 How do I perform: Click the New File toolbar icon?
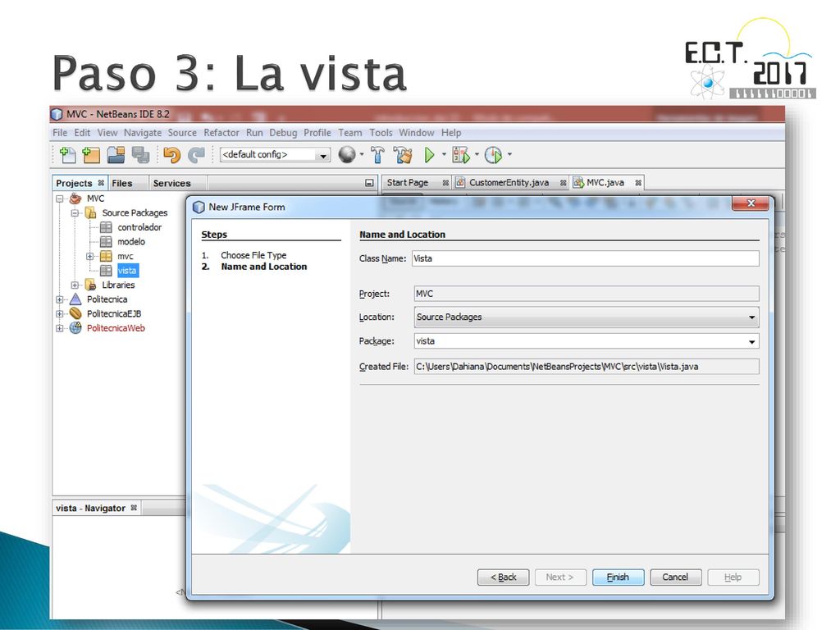(x=67, y=155)
